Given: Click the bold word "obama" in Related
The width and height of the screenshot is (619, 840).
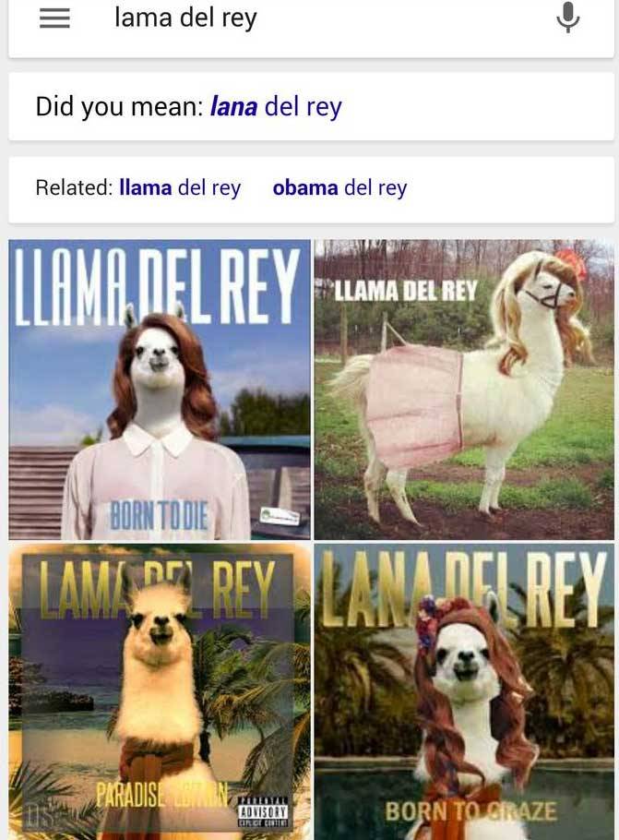Looking at the screenshot, I should tap(305, 187).
